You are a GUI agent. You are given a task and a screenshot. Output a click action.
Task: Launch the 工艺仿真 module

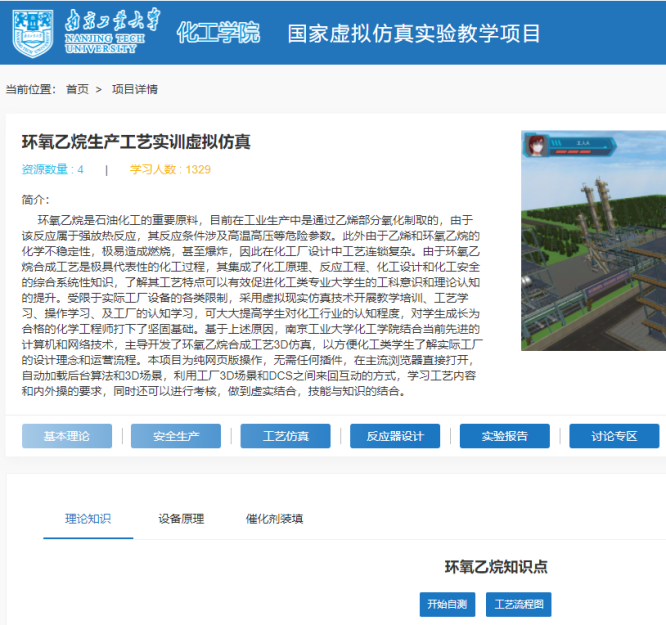(x=286, y=436)
